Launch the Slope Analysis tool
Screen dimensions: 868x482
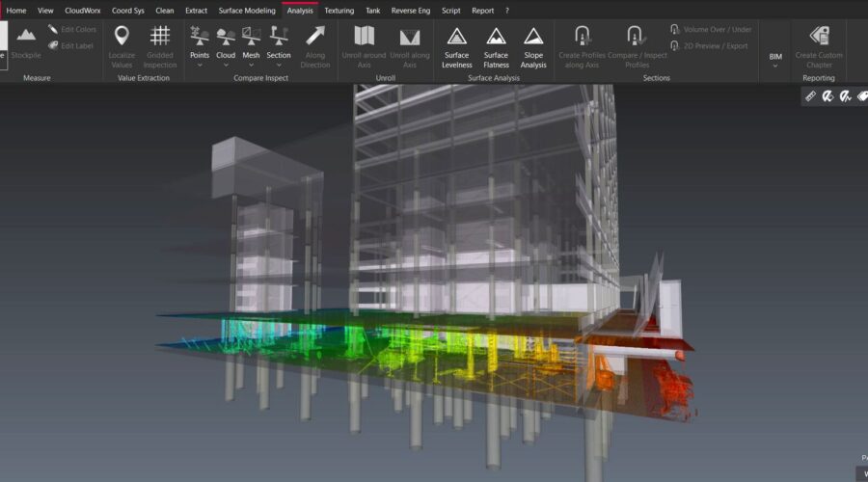click(x=533, y=44)
